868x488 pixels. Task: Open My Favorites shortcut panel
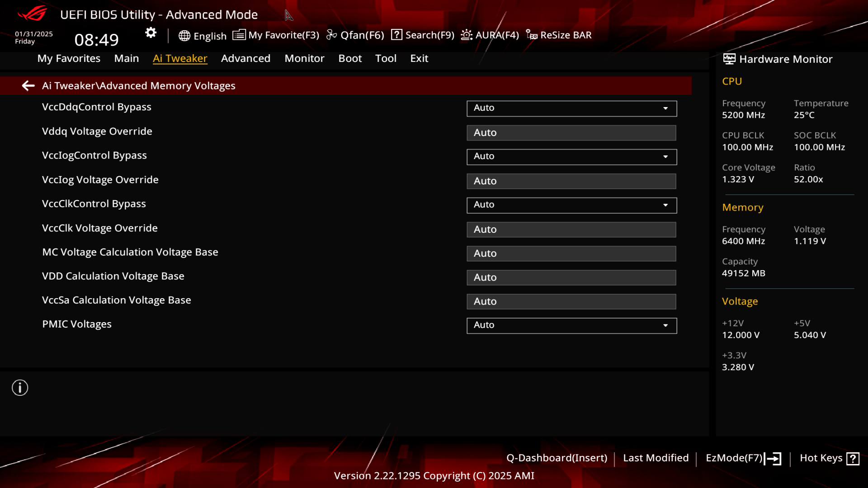tap(276, 34)
